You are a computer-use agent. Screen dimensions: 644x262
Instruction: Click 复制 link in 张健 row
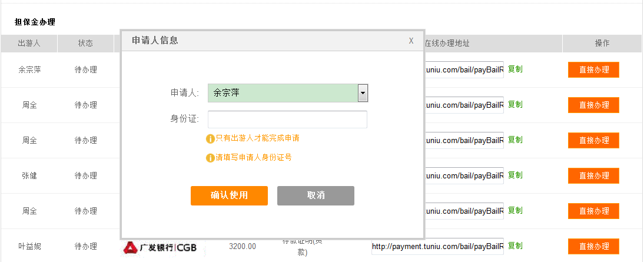click(x=515, y=175)
